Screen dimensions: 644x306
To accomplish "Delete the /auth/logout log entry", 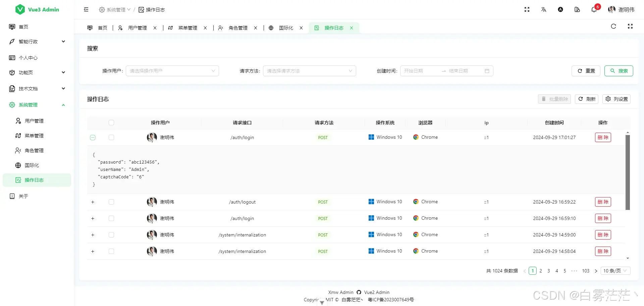I will [603, 202].
